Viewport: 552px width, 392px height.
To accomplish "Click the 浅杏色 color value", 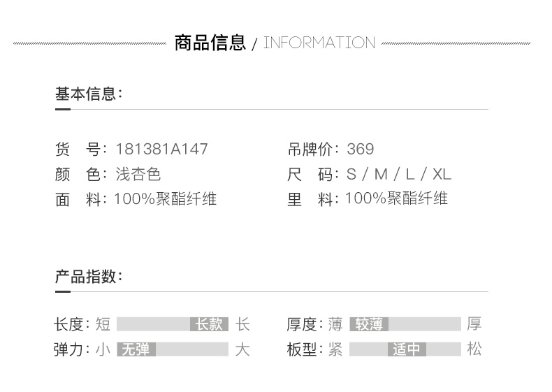I will 138,174.
